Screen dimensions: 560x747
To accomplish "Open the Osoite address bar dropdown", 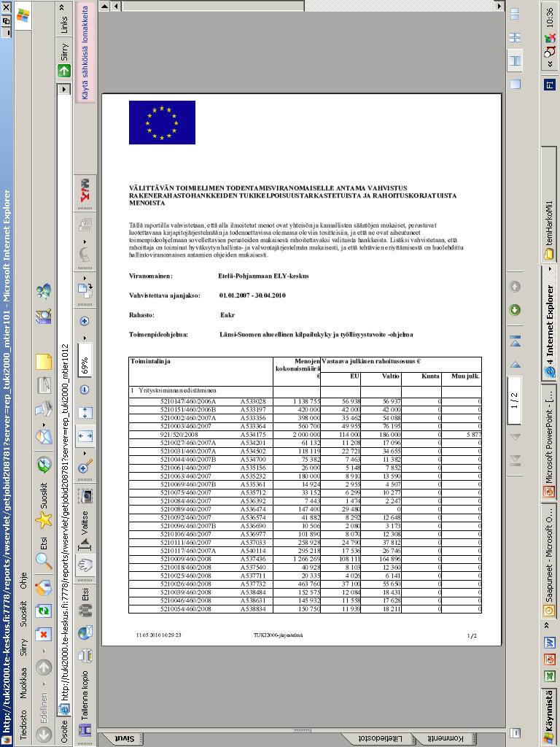I will (64, 89).
